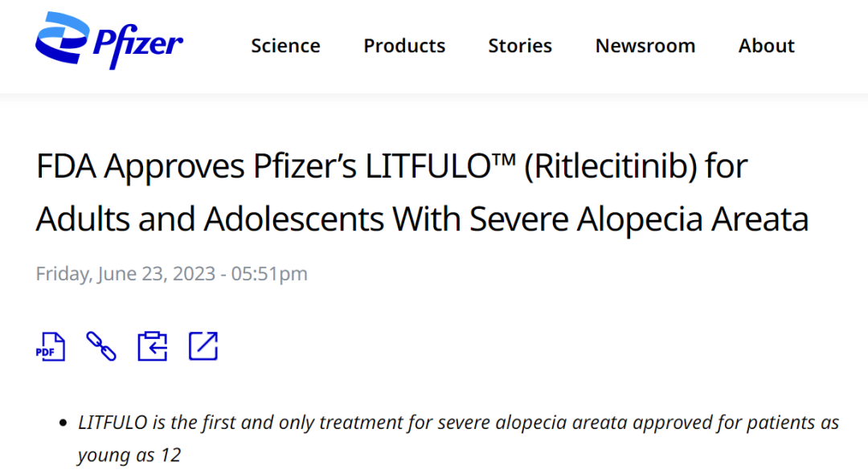868x470 pixels.
Task: Navigate to the Newsroom page
Action: click(x=645, y=46)
